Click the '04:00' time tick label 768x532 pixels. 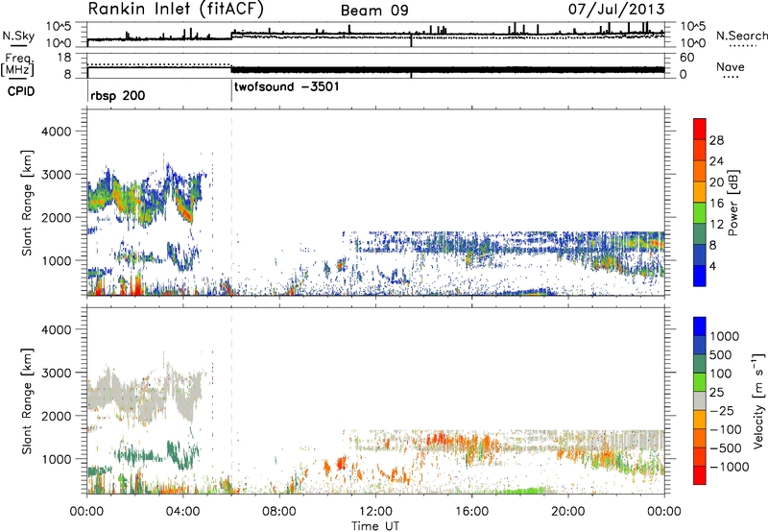pos(182,512)
